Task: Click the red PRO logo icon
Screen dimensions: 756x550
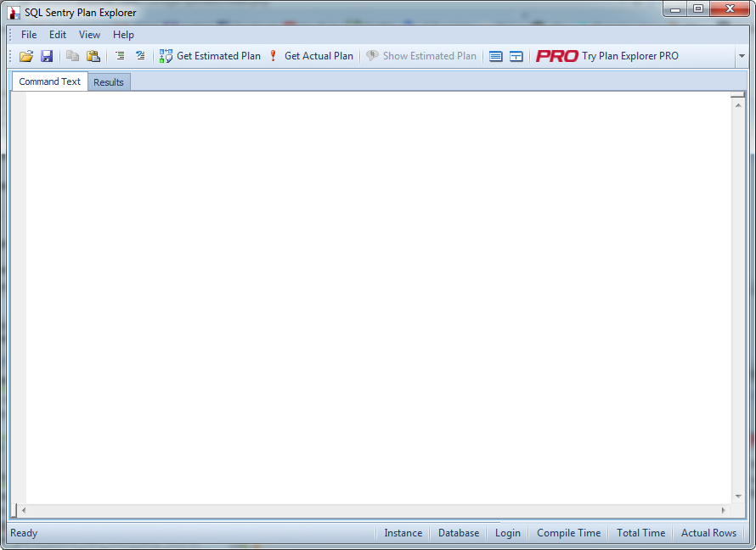Action: [557, 56]
